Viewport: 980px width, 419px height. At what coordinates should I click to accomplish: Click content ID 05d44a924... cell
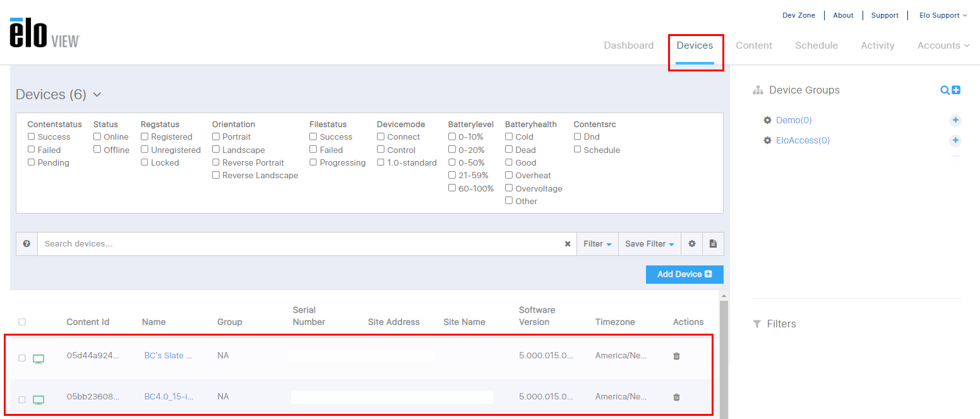point(93,355)
